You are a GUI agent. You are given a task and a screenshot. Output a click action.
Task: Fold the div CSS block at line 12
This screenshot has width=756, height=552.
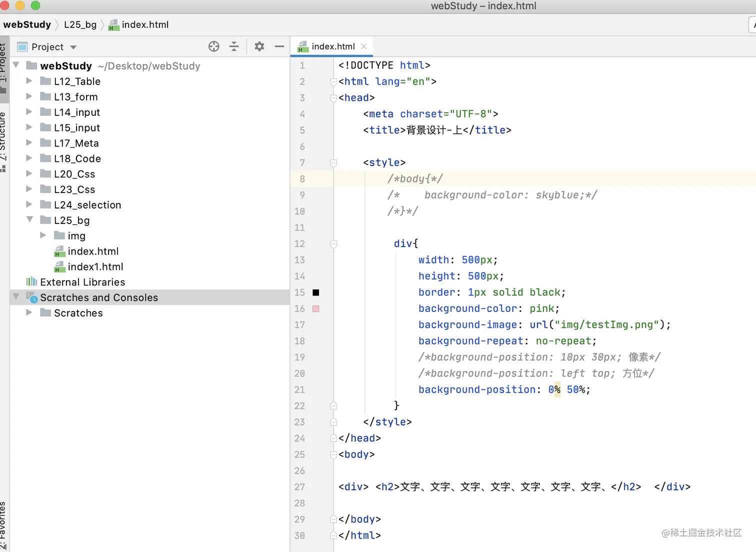point(333,244)
